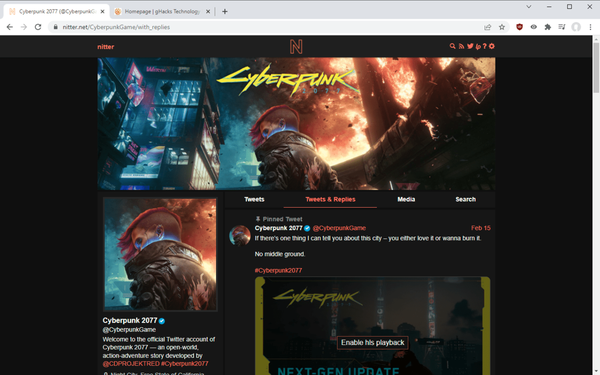Click the small tweet avatar image
This screenshot has height=375, width=600.
pos(240,235)
